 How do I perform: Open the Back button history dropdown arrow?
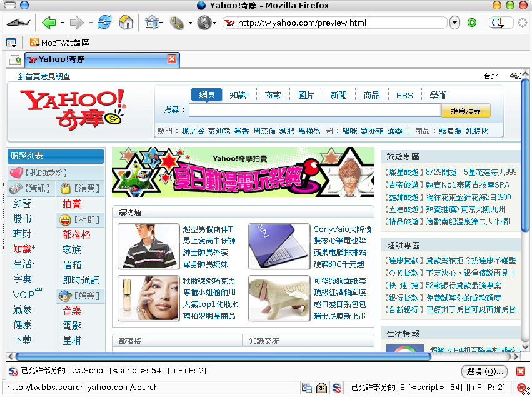tap(63, 23)
